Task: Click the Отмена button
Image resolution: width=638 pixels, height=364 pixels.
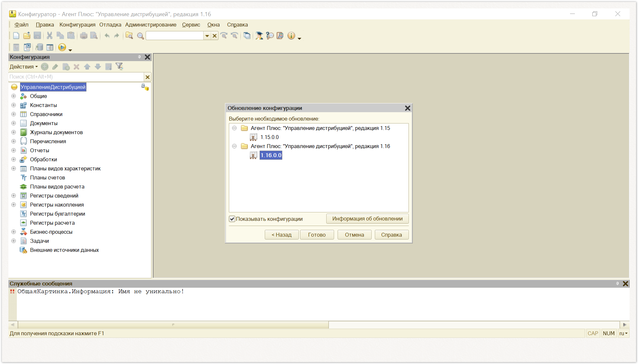Action: coord(354,235)
